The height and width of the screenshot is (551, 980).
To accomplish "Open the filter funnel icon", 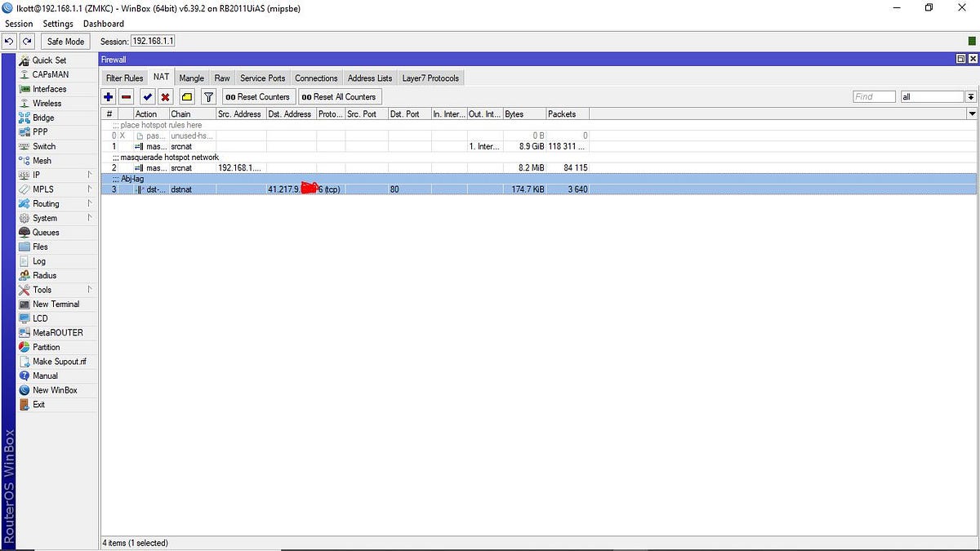I will pyautogui.click(x=208, y=96).
